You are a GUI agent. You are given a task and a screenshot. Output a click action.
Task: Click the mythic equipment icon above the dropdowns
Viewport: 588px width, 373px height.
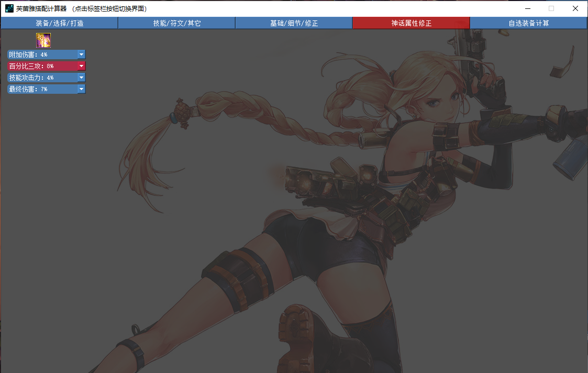pyautogui.click(x=43, y=40)
